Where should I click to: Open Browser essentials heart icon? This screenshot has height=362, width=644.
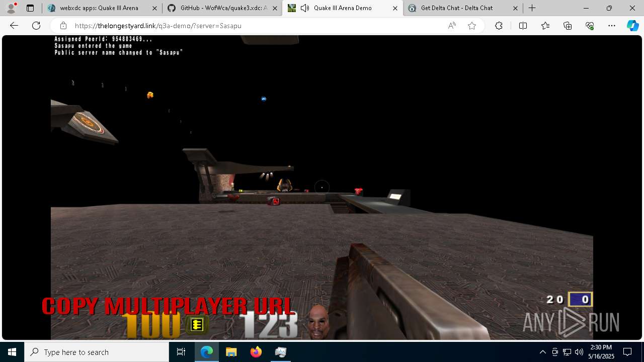[x=590, y=26]
